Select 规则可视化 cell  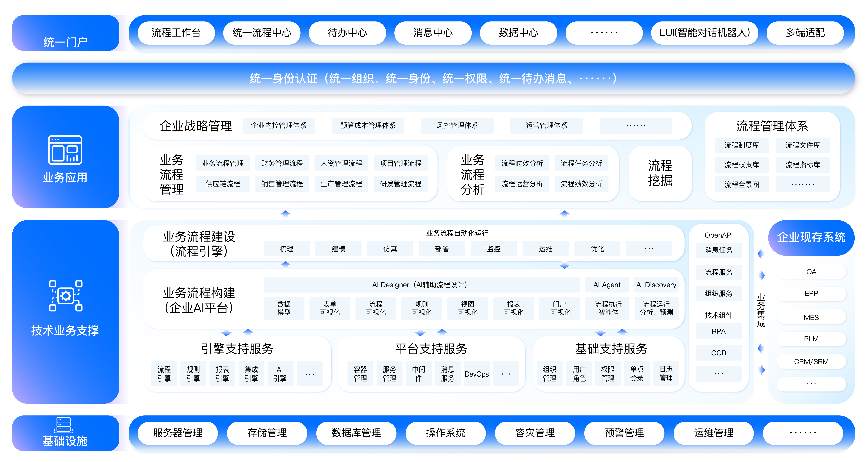(422, 308)
